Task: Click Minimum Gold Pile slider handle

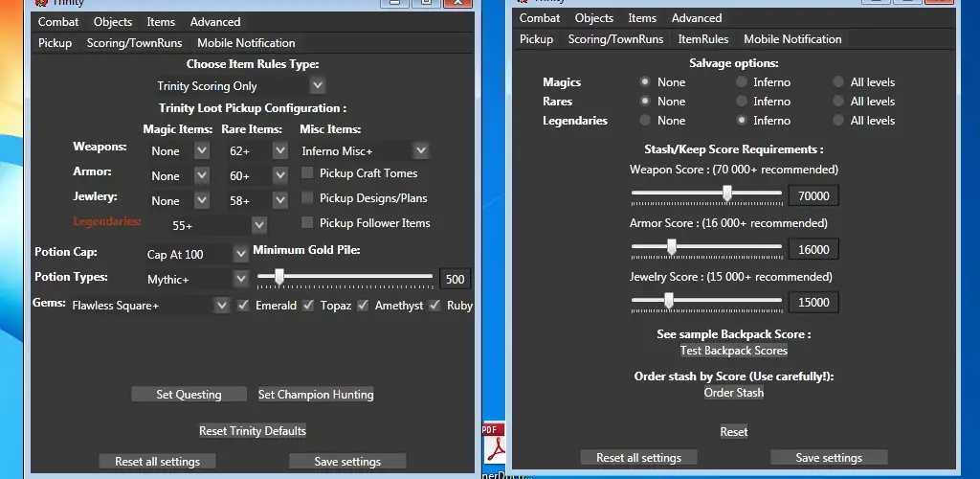Action: [x=279, y=276]
